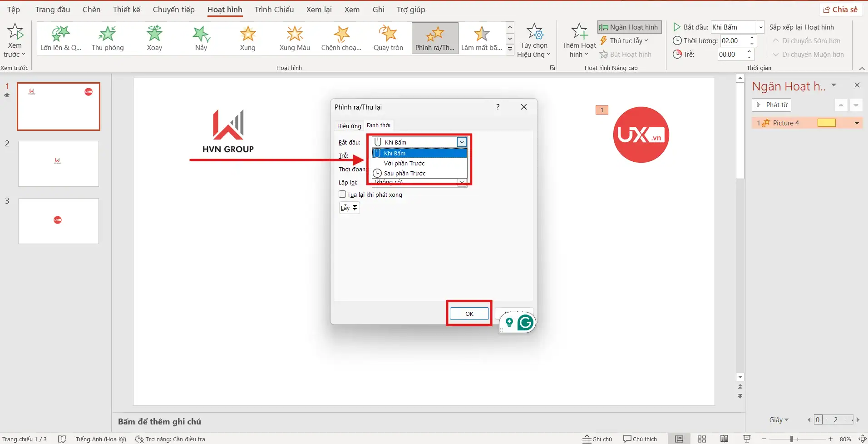Apply the Làm mất bão hòa animation effect
Viewport: 868px width, 444px height.
(482, 38)
